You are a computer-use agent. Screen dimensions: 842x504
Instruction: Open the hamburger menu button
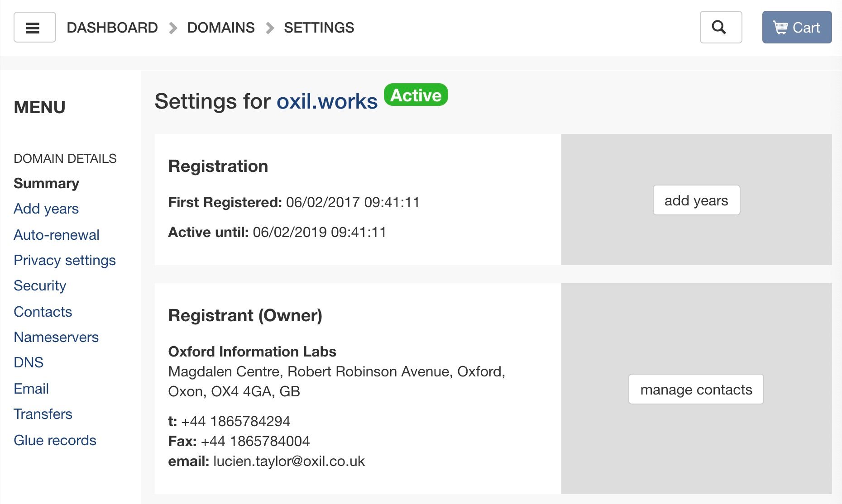click(x=34, y=28)
